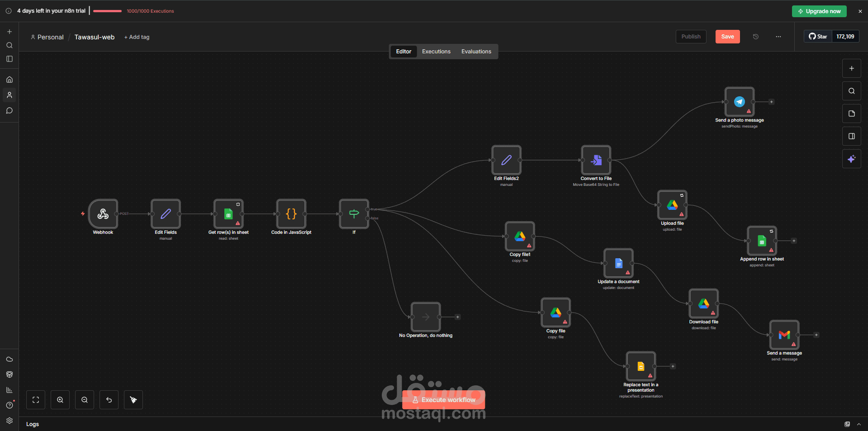Open the chat sidebar icon

(9, 110)
